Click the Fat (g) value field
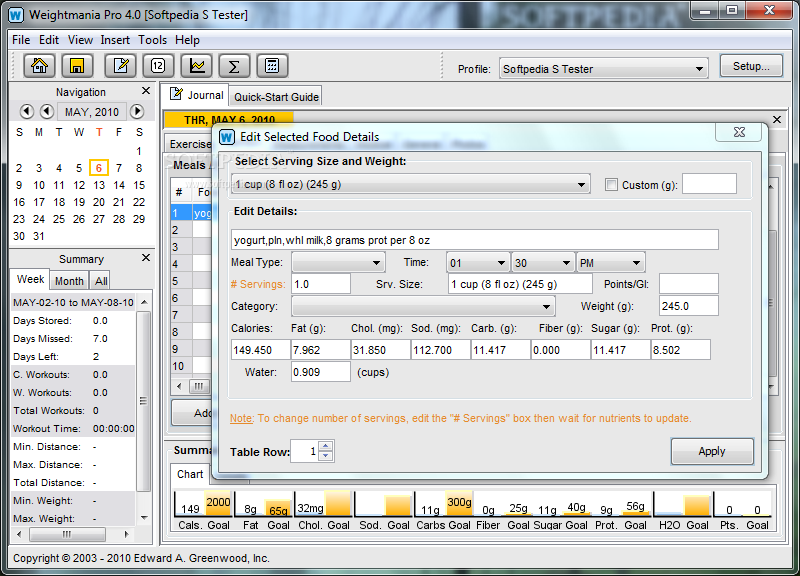This screenshot has height=576, width=800. [x=320, y=350]
